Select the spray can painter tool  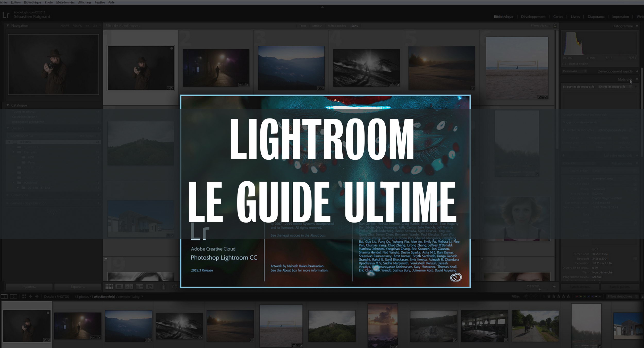tap(163, 286)
